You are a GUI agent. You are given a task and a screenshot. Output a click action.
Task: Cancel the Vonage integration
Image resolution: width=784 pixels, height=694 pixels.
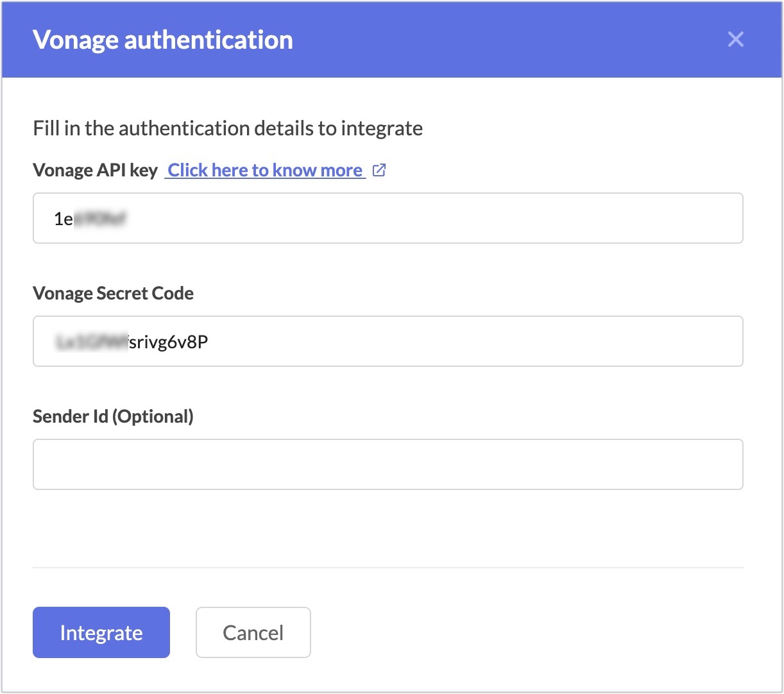[253, 632]
